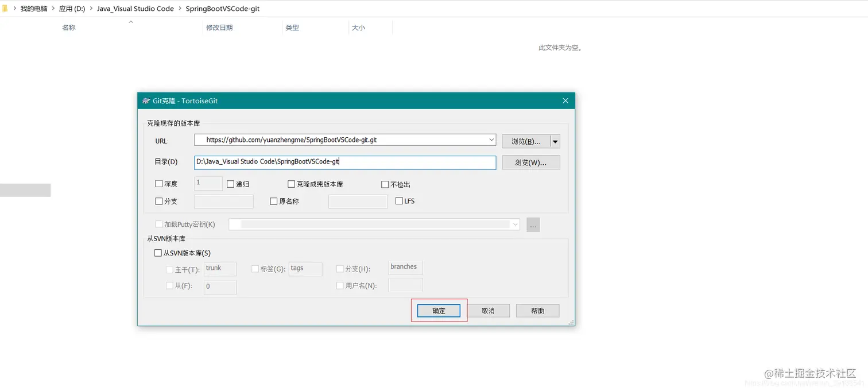The height and width of the screenshot is (391, 868).
Task: Click the trunk text field
Action: pyautogui.click(x=220, y=269)
